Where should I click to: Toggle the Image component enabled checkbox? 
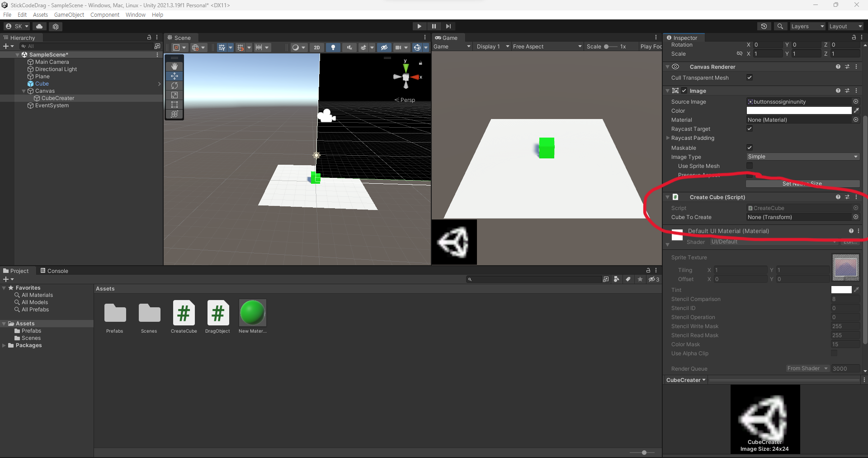pyautogui.click(x=684, y=91)
